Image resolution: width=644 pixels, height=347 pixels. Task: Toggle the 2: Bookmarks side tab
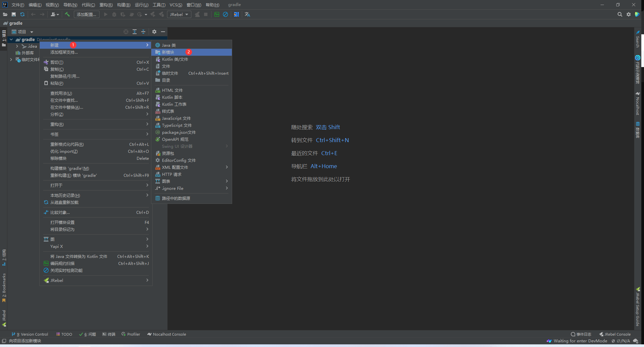point(4,288)
